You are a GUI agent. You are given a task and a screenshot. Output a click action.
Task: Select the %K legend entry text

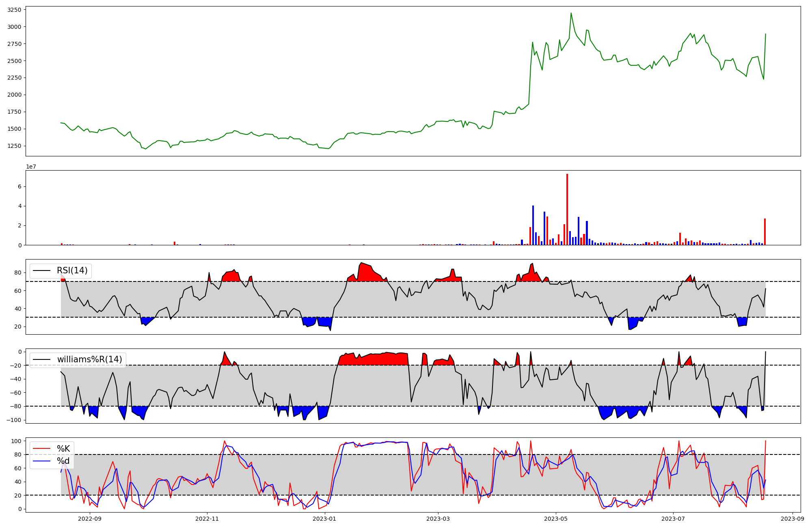63,449
